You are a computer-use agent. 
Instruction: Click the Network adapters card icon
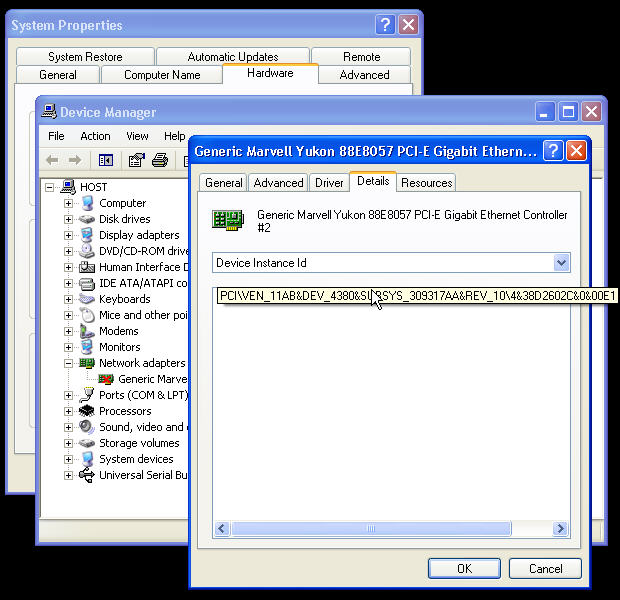point(87,363)
